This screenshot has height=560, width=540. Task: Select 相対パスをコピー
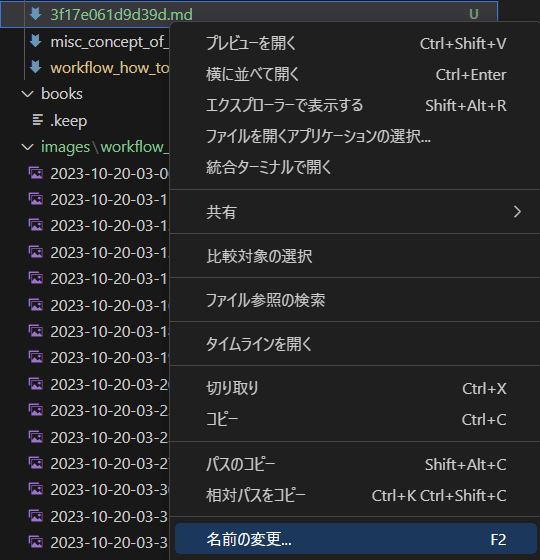356,495
